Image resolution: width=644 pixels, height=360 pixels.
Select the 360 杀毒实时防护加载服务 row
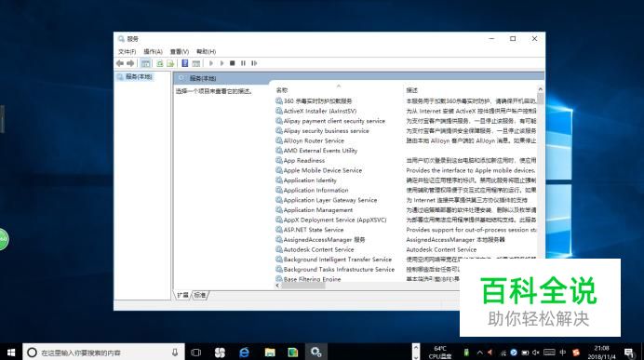tap(314, 101)
